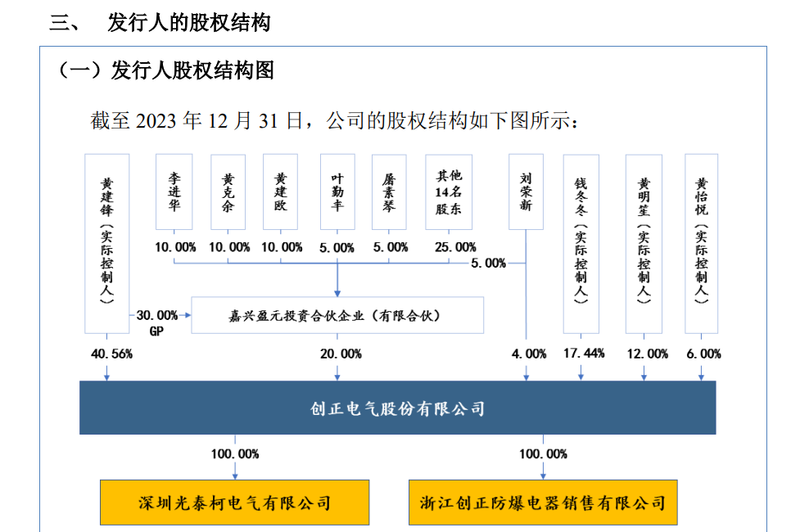Click the 4.00% ownership value
The image size is (800, 532).
click(529, 354)
